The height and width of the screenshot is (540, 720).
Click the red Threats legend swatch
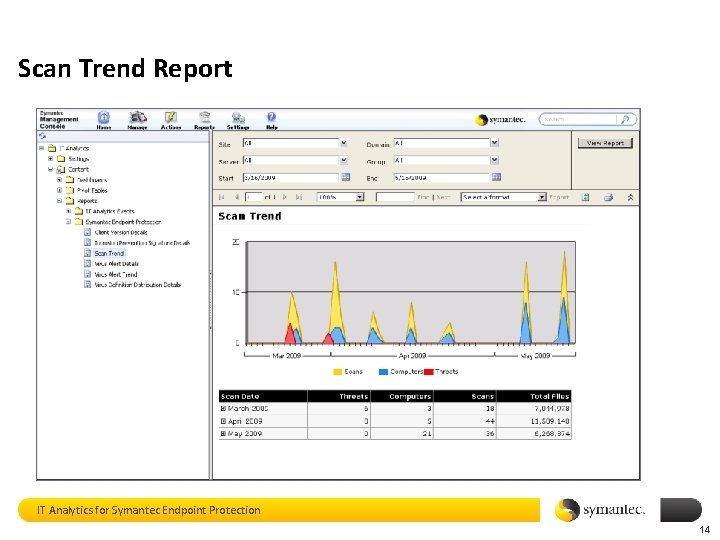429,372
